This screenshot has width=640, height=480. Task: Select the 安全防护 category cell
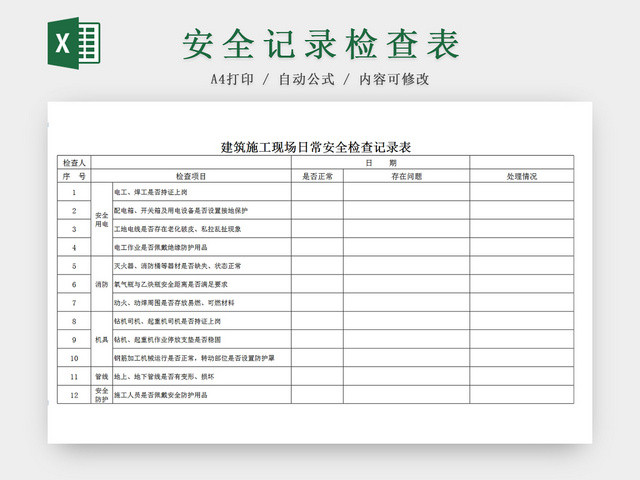[x=102, y=395]
